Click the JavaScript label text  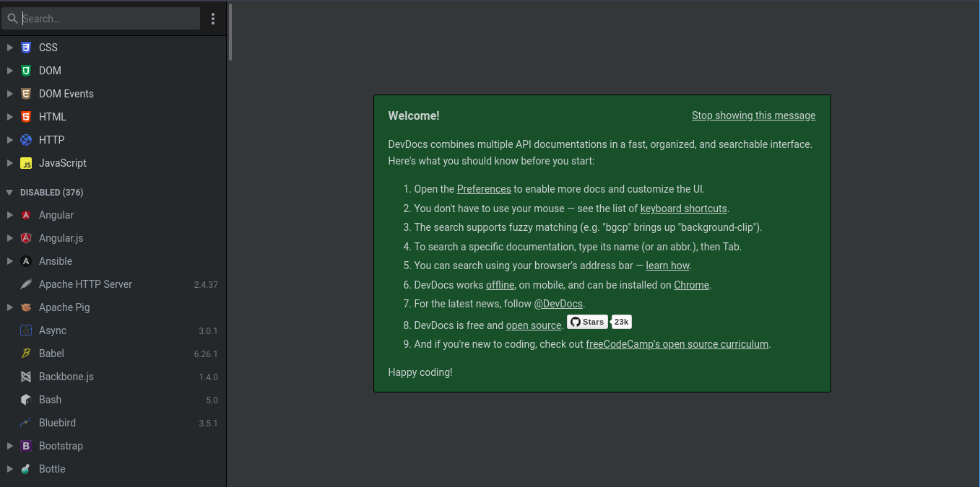pyautogui.click(x=63, y=163)
